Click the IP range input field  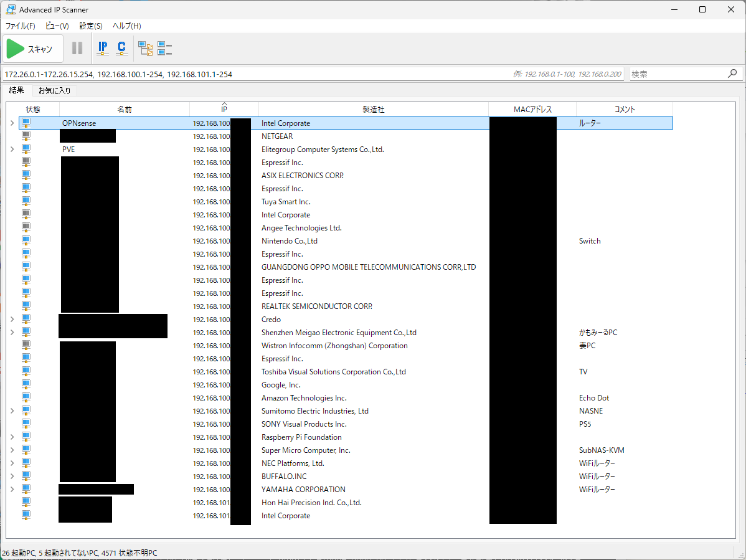(313, 74)
